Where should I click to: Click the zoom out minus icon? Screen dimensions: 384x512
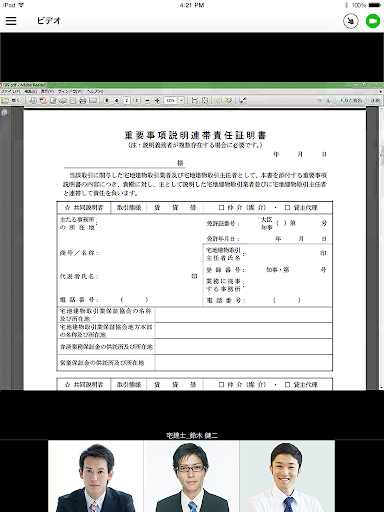pos(147,100)
